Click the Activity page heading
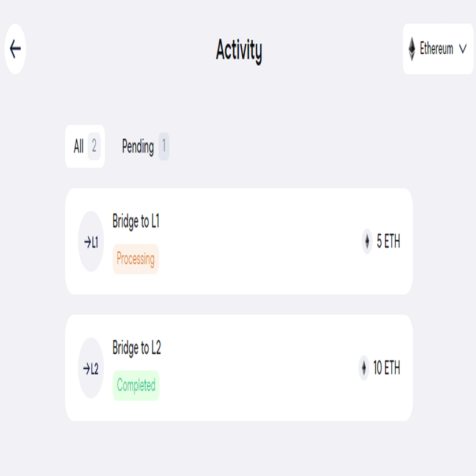The width and height of the screenshot is (476, 476). 239,50
